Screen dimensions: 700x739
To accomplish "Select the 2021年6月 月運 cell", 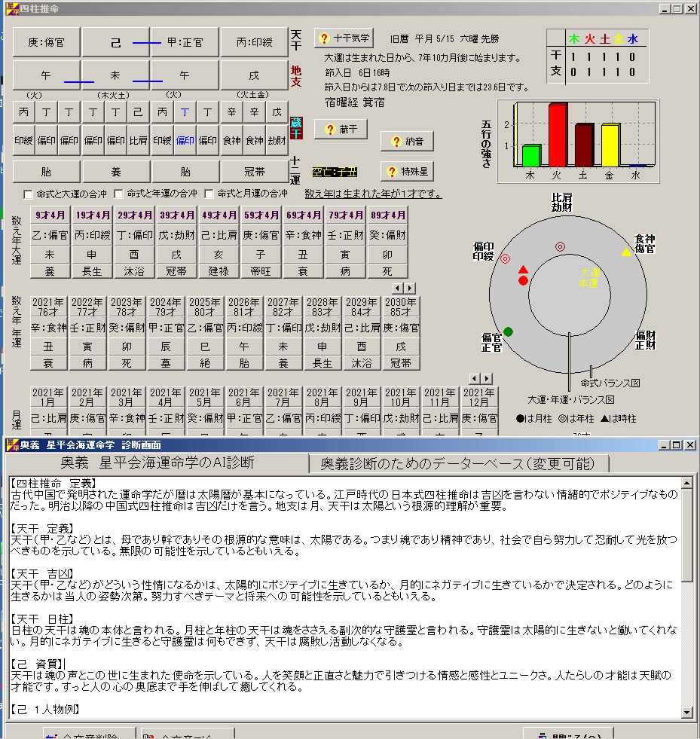I will (243, 397).
